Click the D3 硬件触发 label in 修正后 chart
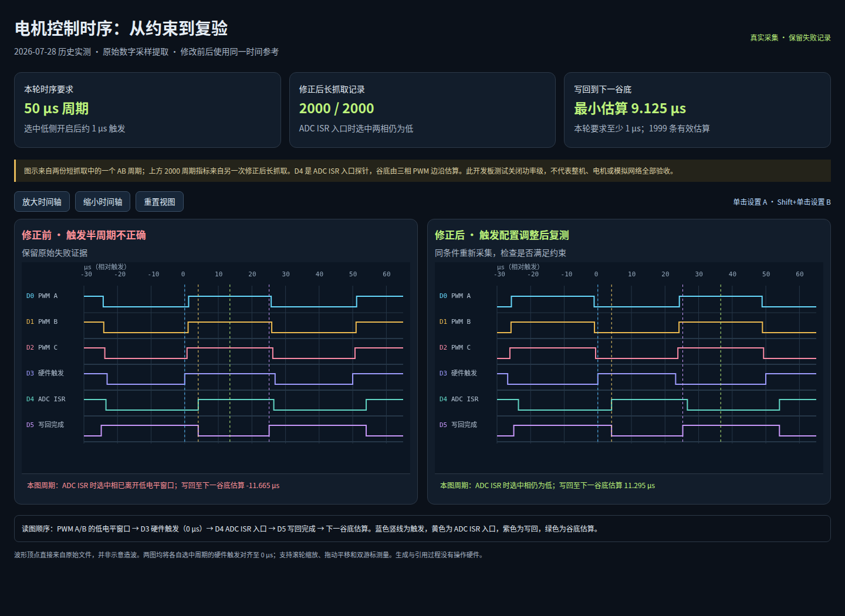 [x=458, y=373]
